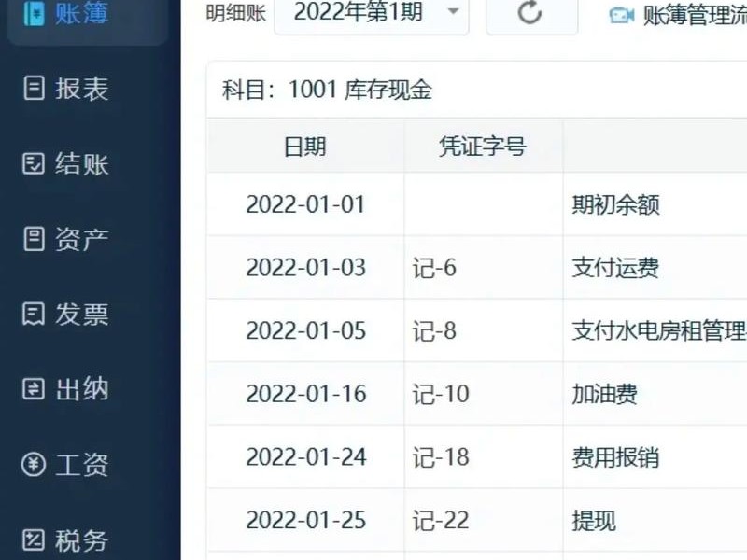Click the 税务 sidebar icon
Viewport: 747px width, 560px height.
(34, 540)
